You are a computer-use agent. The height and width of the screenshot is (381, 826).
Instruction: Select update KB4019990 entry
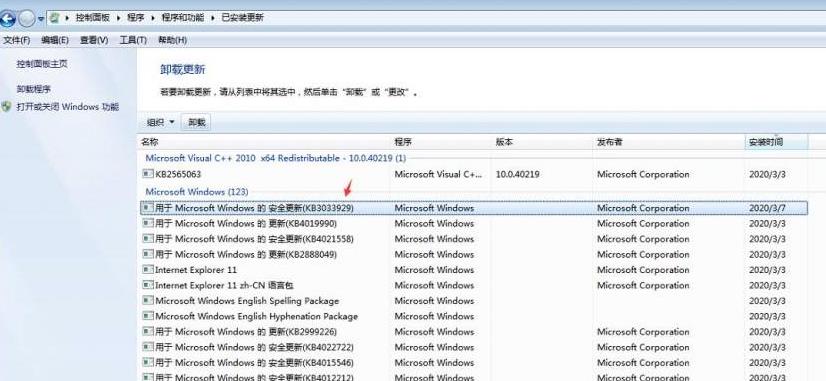point(246,223)
